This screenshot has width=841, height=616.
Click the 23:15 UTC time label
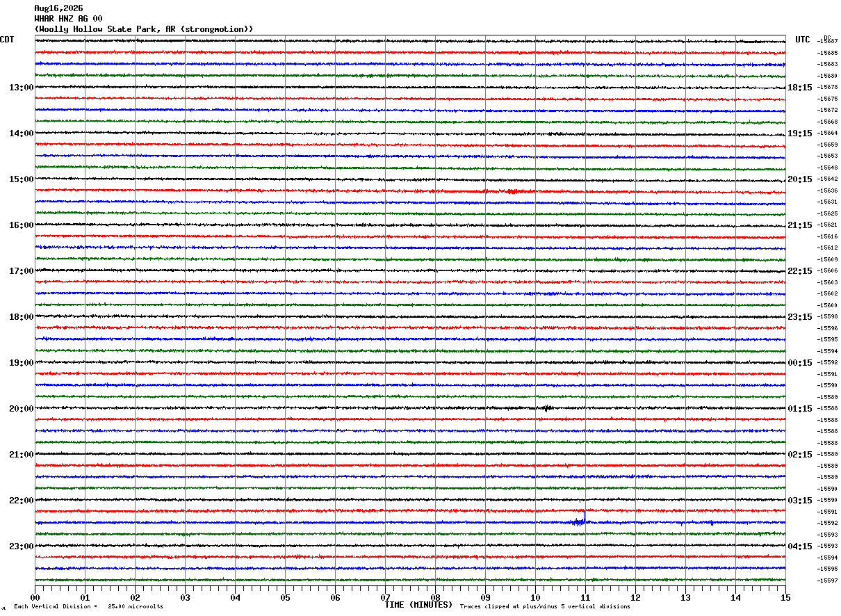pos(799,317)
